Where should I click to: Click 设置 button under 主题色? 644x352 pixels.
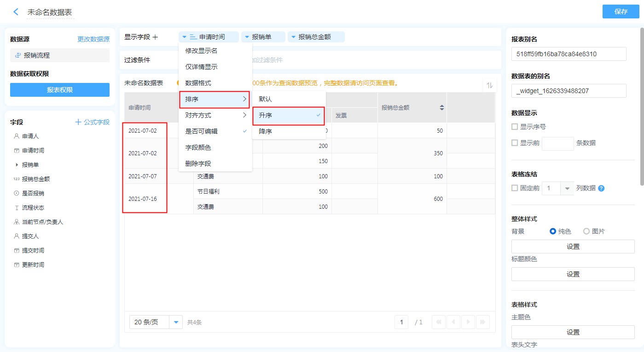573,332
